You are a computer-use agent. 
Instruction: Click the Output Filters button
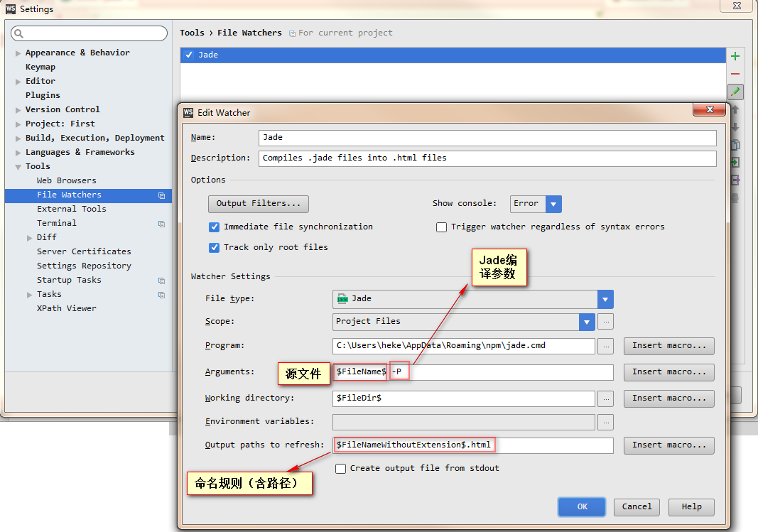pyautogui.click(x=258, y=204)
